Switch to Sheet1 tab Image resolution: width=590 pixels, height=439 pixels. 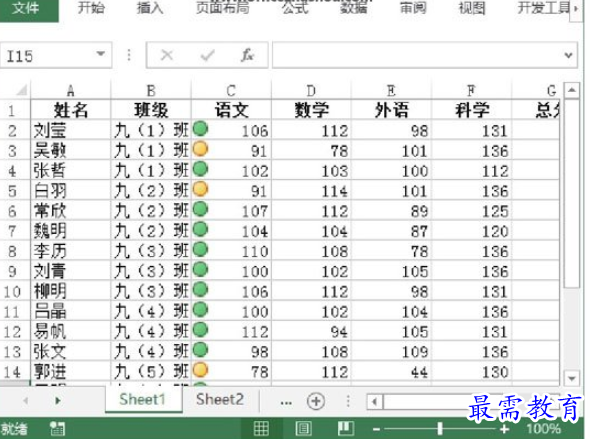tap(143, 400)
